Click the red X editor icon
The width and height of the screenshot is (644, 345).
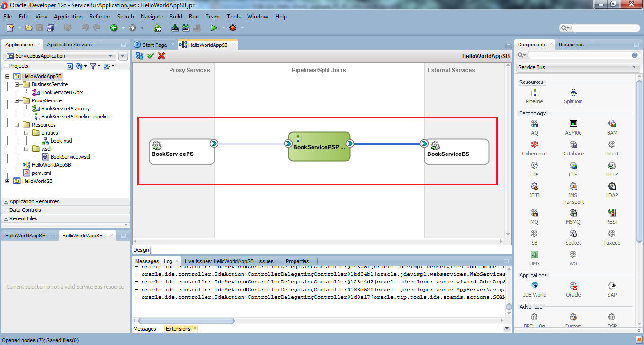161,56
